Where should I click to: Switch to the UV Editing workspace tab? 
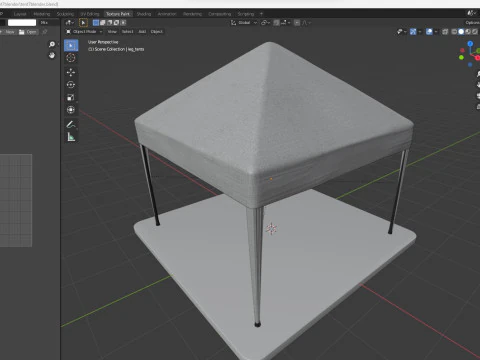pos(90,14)
